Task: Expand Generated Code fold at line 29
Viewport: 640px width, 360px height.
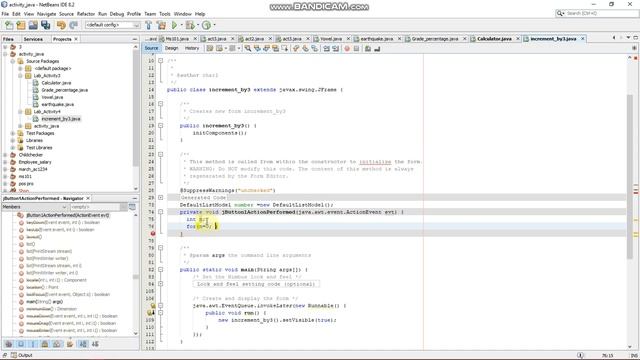Action: pyautogui.click(x=160, y=198)
